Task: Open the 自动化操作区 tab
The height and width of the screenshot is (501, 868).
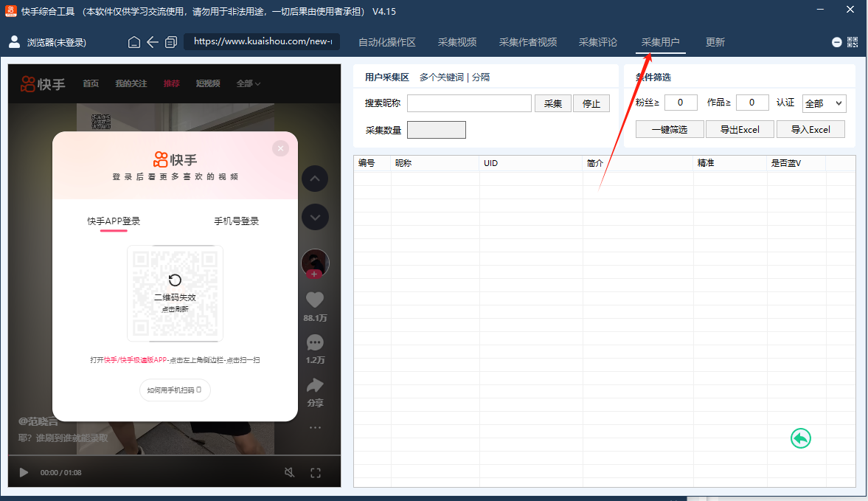Action: (x=387, y=42)
